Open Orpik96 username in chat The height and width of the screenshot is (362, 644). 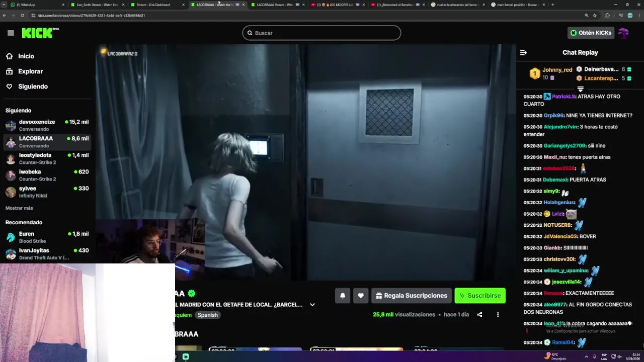coord(553,116)
